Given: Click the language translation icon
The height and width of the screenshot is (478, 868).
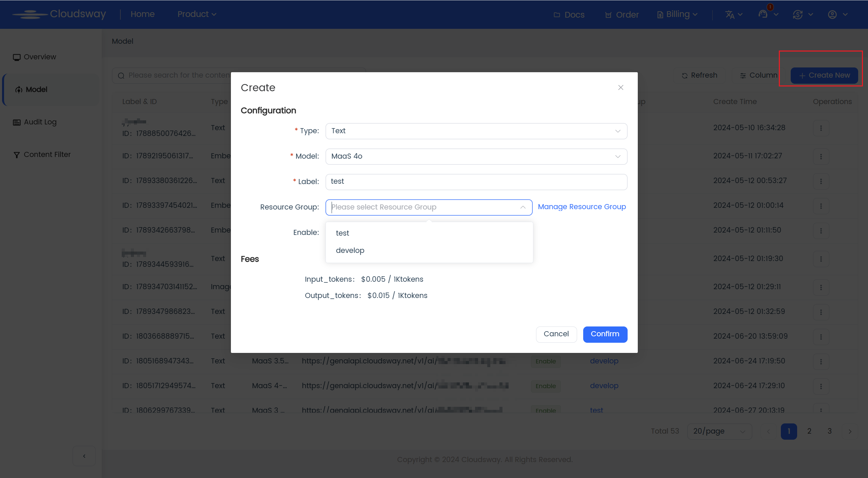Looking at the screenshot, I should (730, 15).
